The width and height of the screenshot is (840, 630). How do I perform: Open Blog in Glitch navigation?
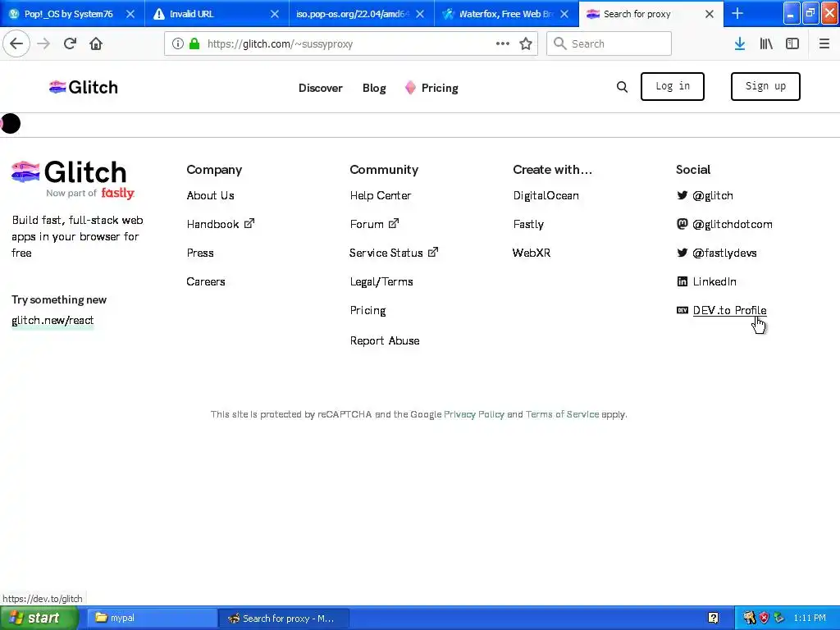point(374,88)
